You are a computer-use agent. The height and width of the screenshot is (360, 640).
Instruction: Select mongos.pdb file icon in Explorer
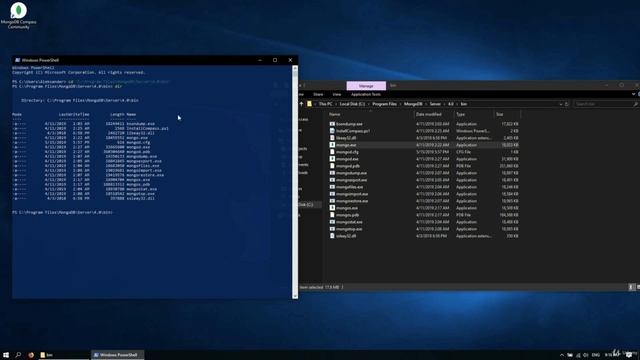pos(332,215)
